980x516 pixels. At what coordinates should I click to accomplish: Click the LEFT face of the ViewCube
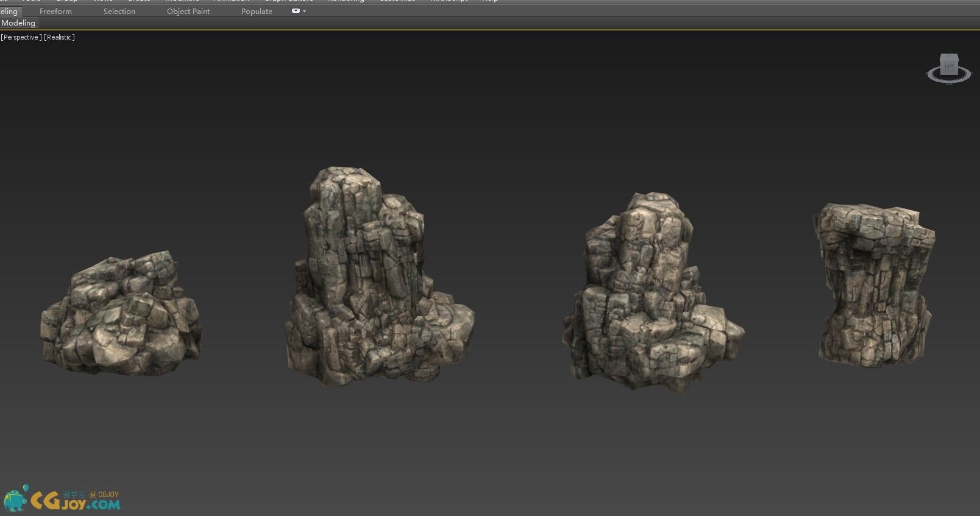tap(949, 66)
